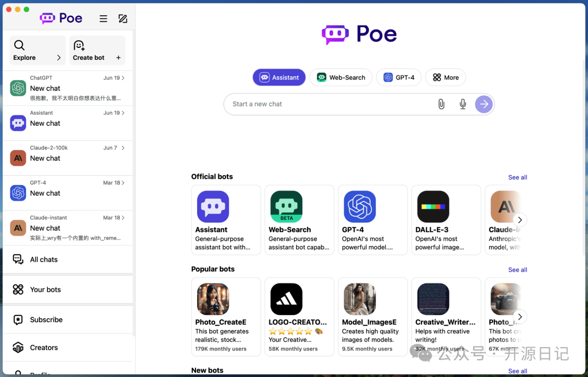588x377 pixels.
Task: Open the Creative_Writer bot thumbnail
Action: pyautogui.click(x=433, y=299)
